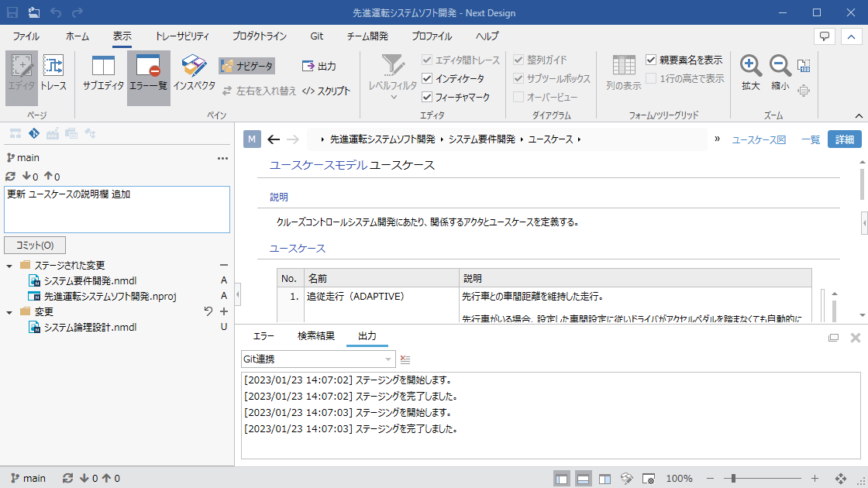Show the サブエディタ pane

pyautogui.click(x=103, y=73)
